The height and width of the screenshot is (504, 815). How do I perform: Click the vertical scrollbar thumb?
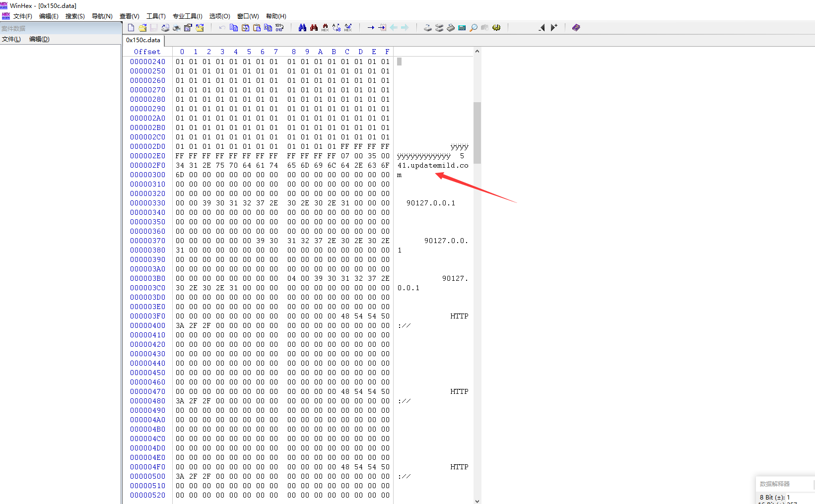pos(477,132)
